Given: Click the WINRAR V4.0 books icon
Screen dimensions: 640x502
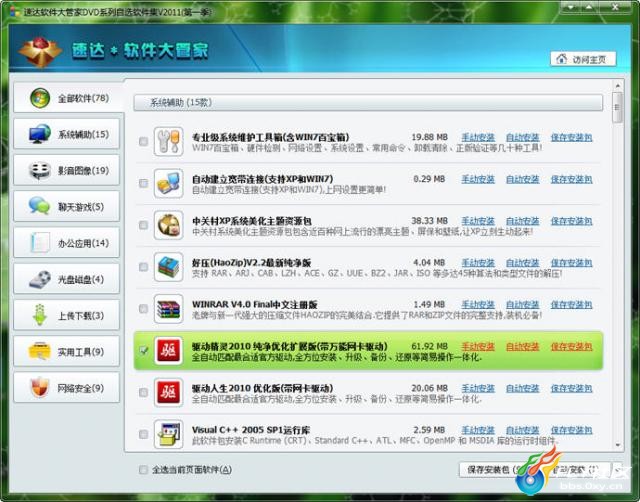Looking at the screenshot, I should click(x=169, y=309).
